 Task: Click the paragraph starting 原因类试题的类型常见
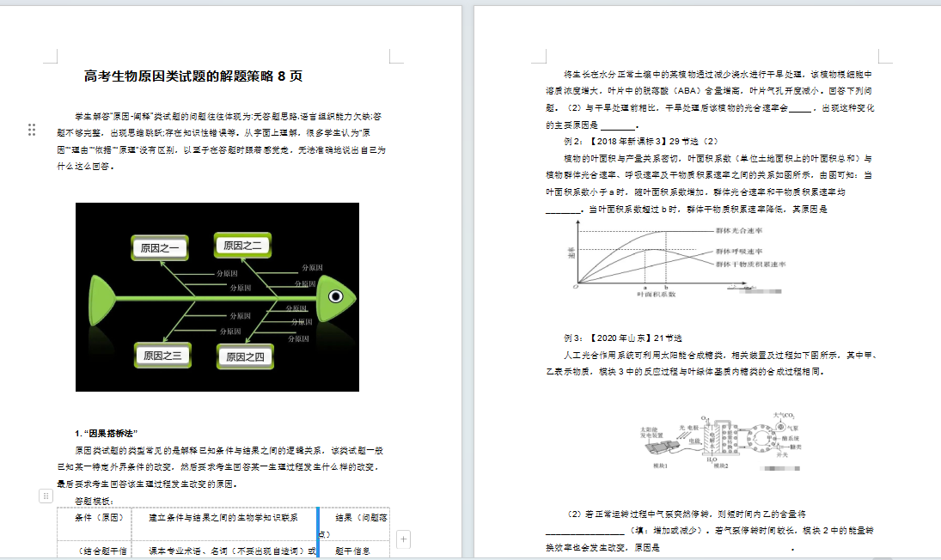[220, 467]
